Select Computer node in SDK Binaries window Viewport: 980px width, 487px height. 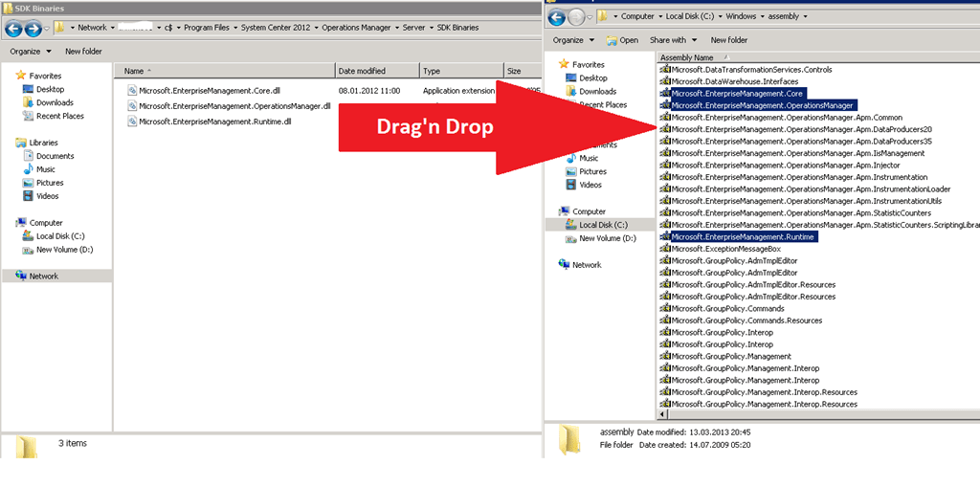46,223
